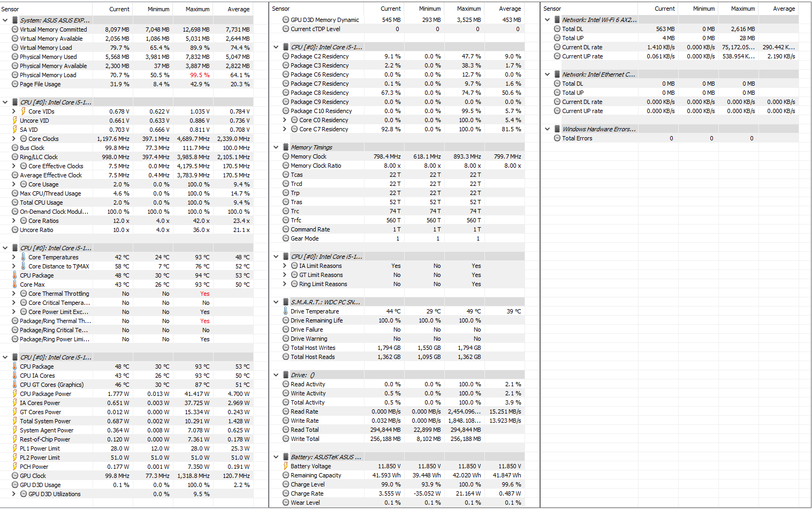812x509 pixels.
Task: Select the icon beside Ring/LLC Clock
Action: click(x=15, y=157)
